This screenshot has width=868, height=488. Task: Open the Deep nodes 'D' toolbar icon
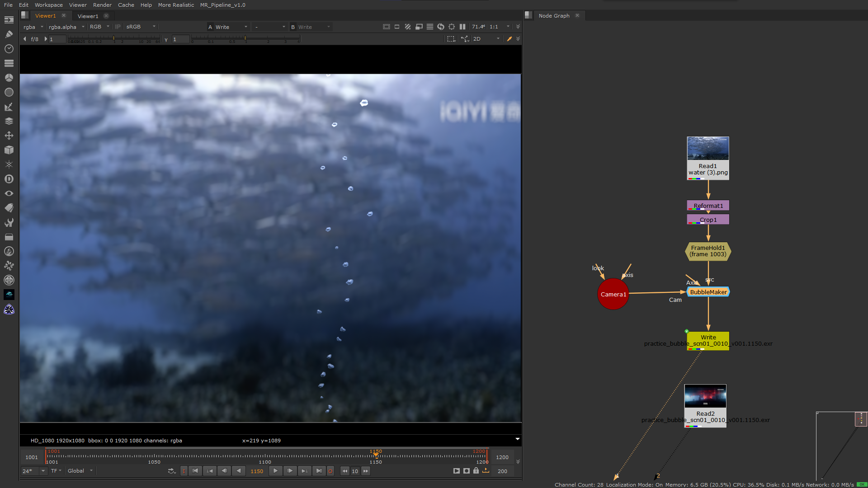pyautogui.click(x=9, y=179)
